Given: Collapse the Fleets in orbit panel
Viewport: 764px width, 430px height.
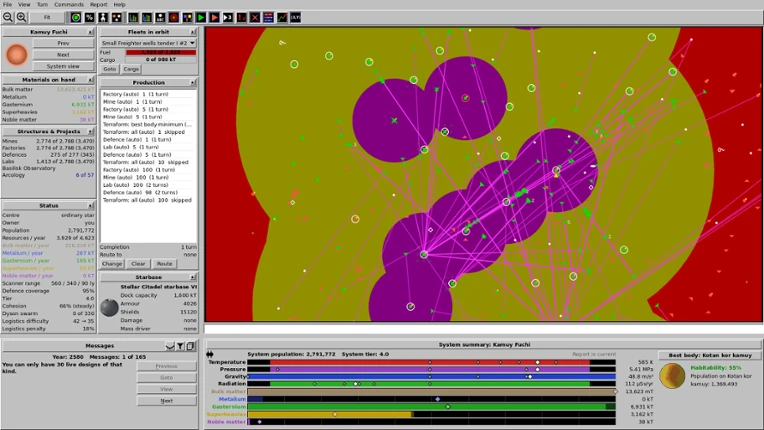Looking at the screenshot, I should pyautogui.click(x=192, y=32).
